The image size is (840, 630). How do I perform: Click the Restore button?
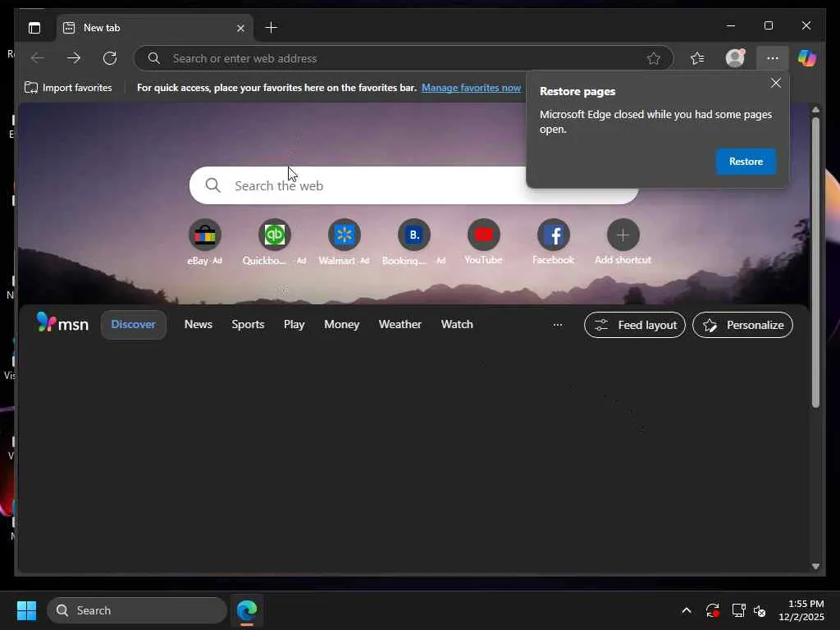(x=746, y=162)
